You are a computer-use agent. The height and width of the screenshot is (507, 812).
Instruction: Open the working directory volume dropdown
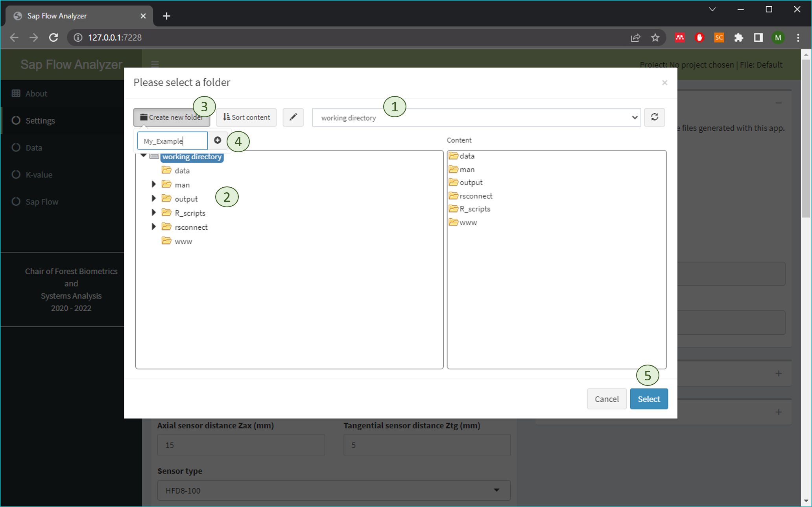coord(476,118)
